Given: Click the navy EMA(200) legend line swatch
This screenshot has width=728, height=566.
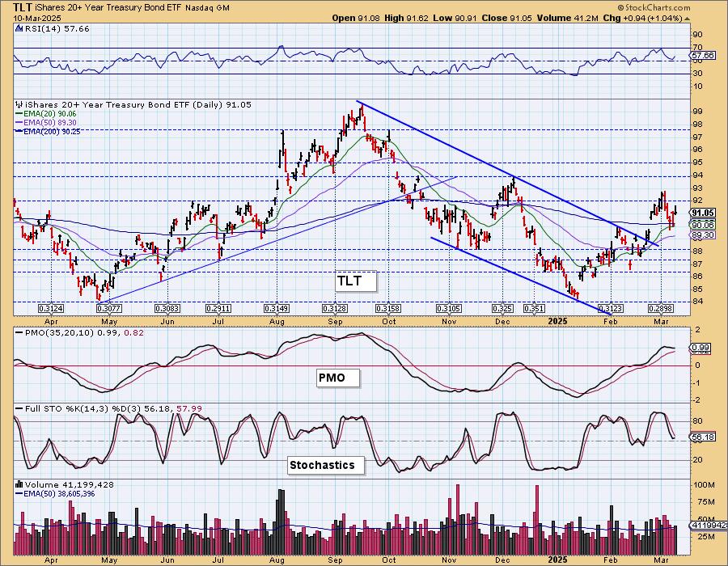Looking at the screenshot, I should (19, 131).
